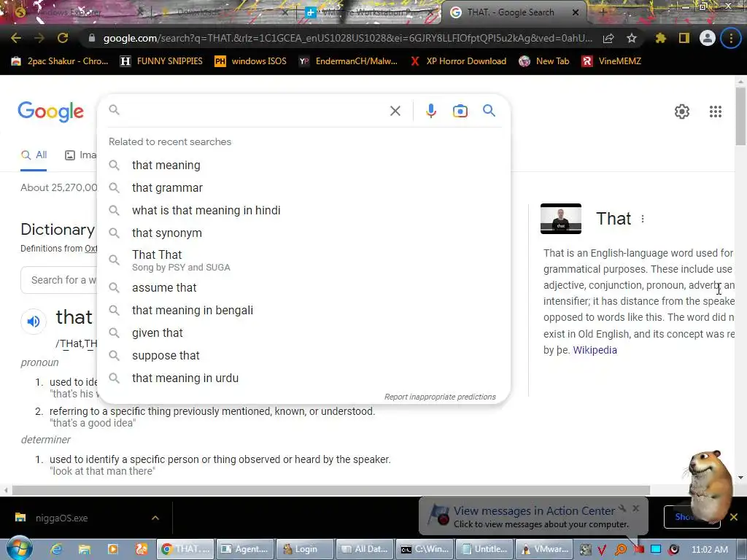Viewport: 747px width, 560px height.
Task: Switch to Untitle... Notepad taskbar window
Action: point(484,549)
